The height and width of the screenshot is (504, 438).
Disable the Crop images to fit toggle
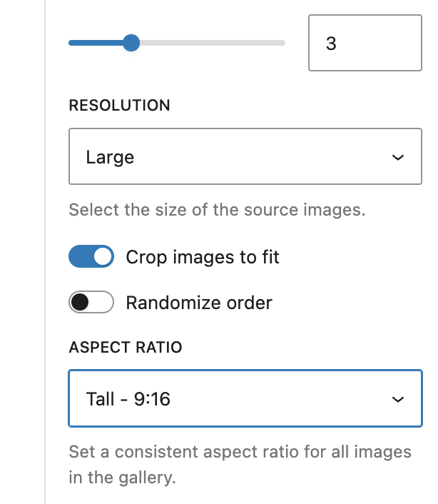pyautogui.click(x=91, y=257)
